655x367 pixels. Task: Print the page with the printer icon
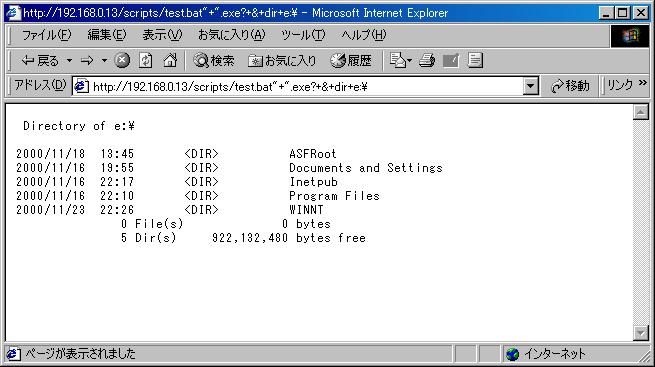point(427,61)
